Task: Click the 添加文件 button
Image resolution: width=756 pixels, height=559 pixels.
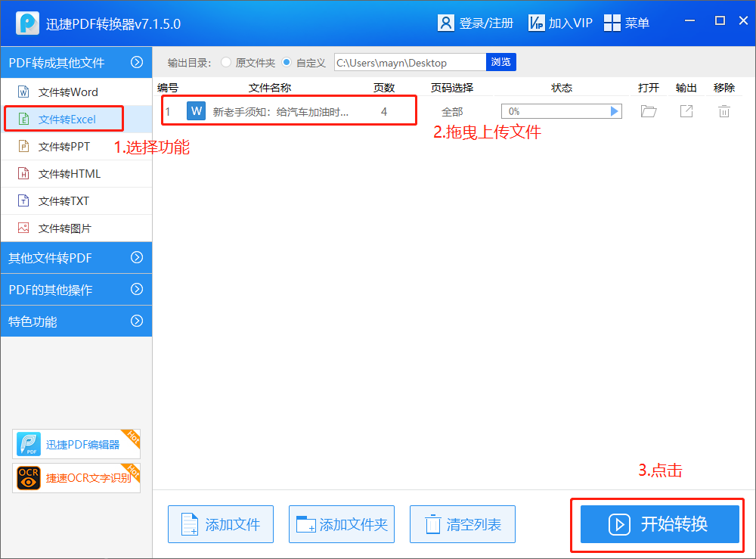Action: tap(221, 524)
